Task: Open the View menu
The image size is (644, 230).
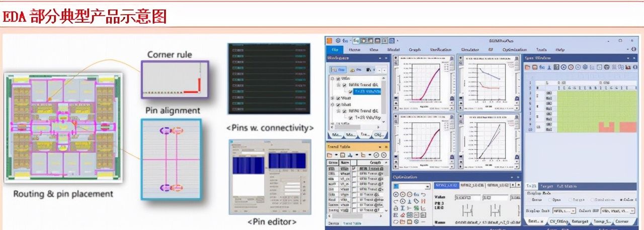Action: [374, 50]
